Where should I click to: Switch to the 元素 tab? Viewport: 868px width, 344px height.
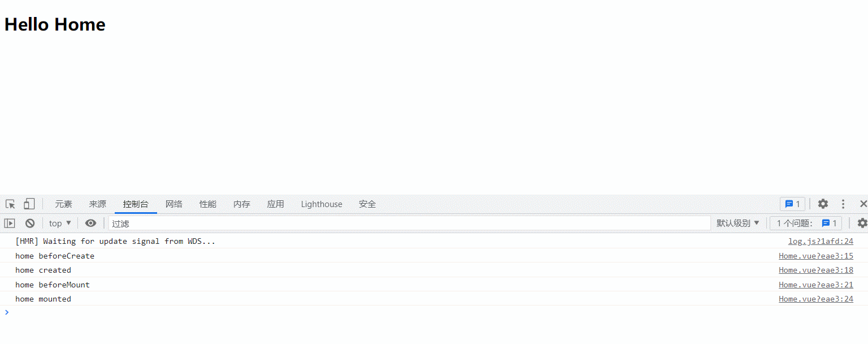(64, 204)
